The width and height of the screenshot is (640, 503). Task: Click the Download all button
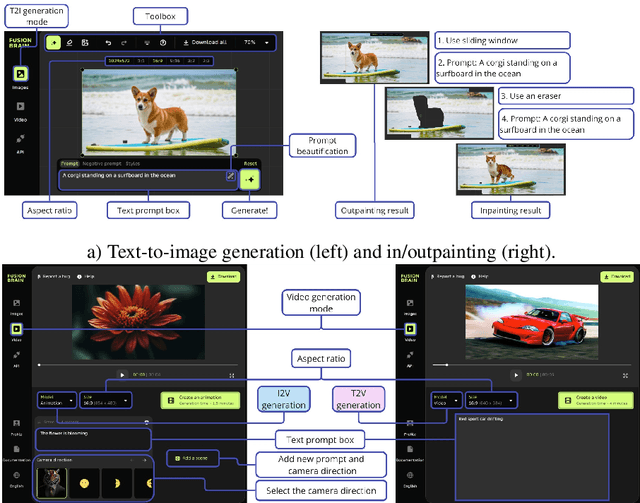(x=207, y=43)
